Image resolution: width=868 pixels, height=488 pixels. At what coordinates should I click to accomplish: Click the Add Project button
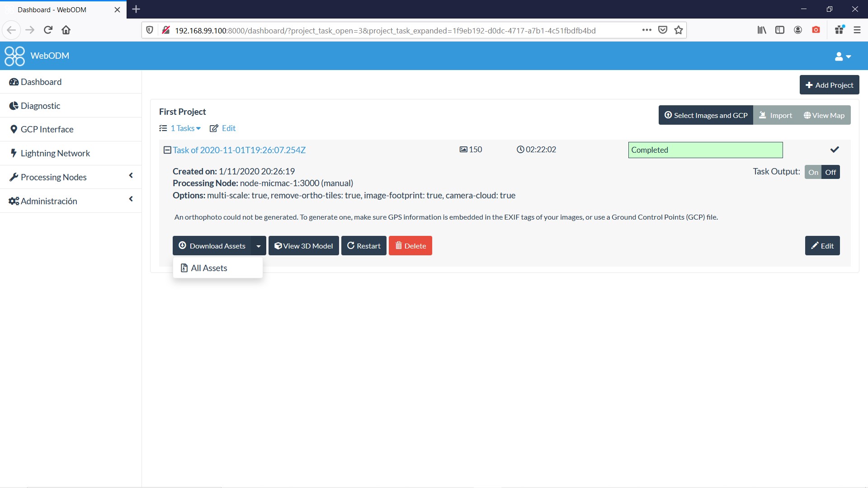(x=829, y=84)
